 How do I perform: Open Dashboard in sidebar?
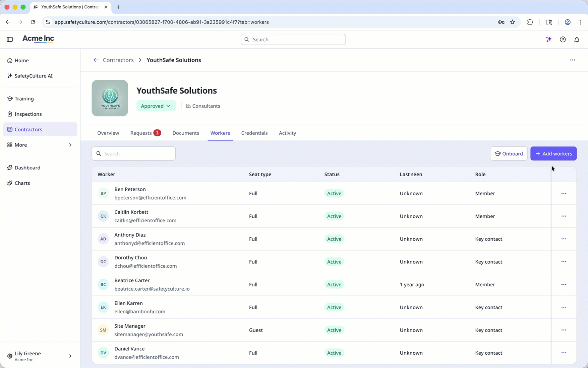40,168
